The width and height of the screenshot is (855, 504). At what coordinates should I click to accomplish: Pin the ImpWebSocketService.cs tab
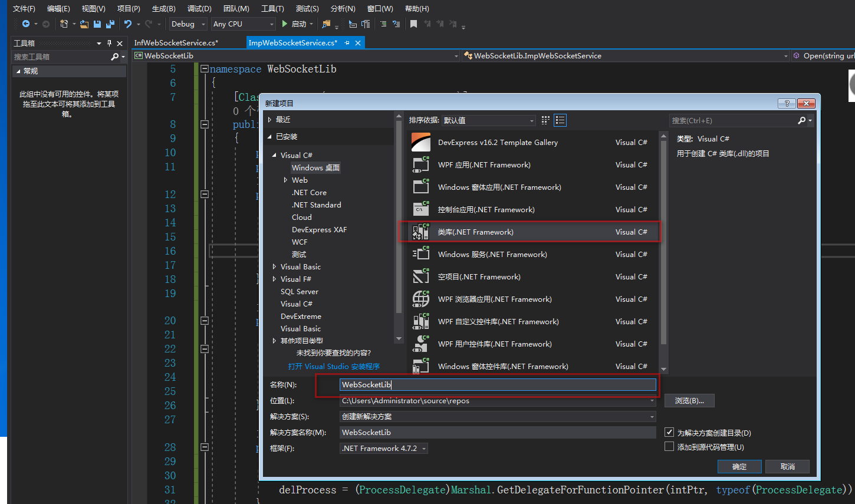coord(347,43)
